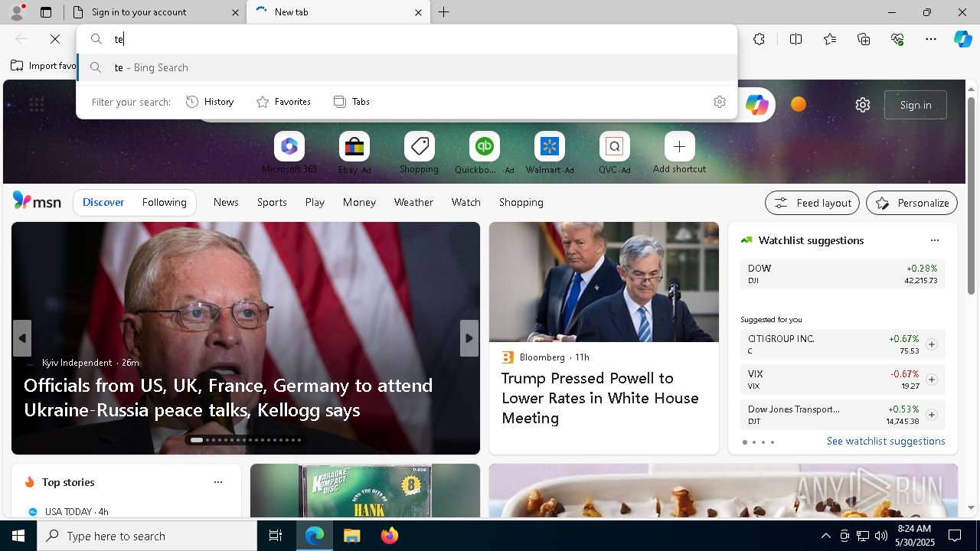Open See watchlist suggestions link
980x551 pixels.
[886, 441]
